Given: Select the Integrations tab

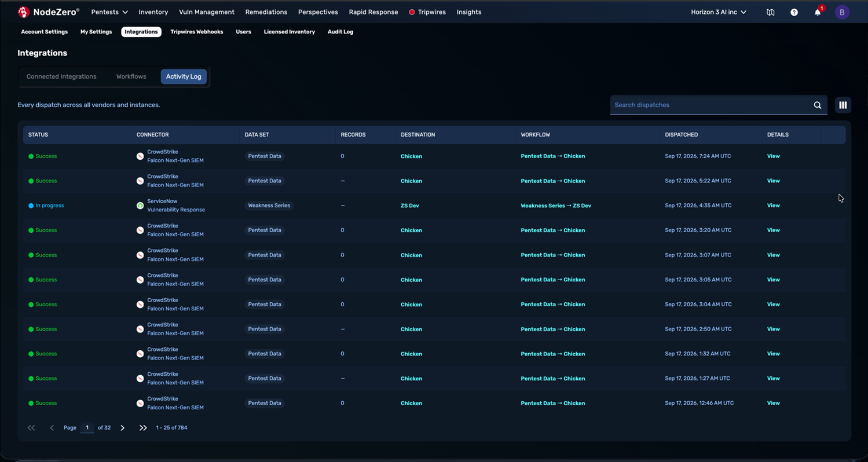Looking at the screenshot, I should [x=141, y=32].
